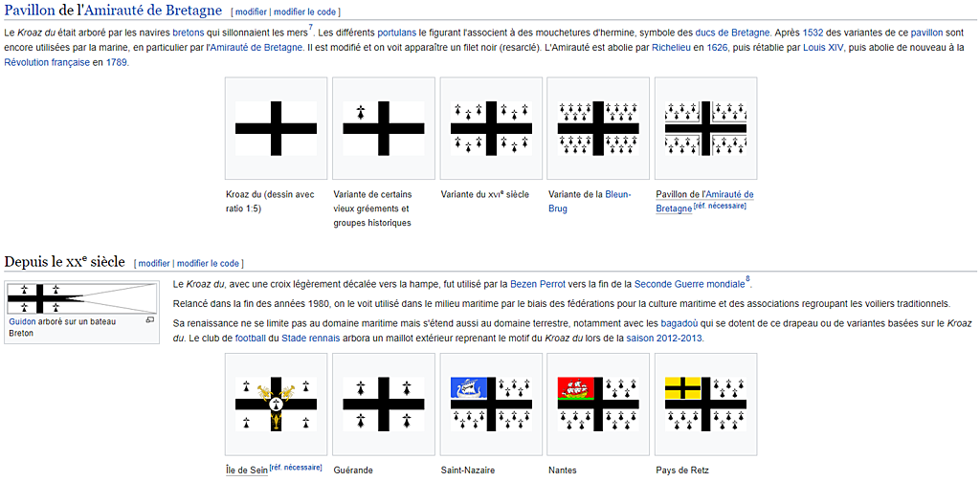
Task: Click 'modifier' next to Depuis le XXe siècle
Action: (x=154, y=263)
